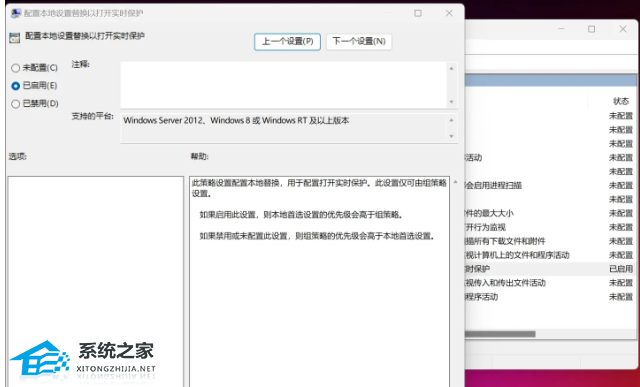Image resolution: width=640 pixels, height=387 pixels.
Task: Select the 已启用(E) radio button
Action: (16, 86)
